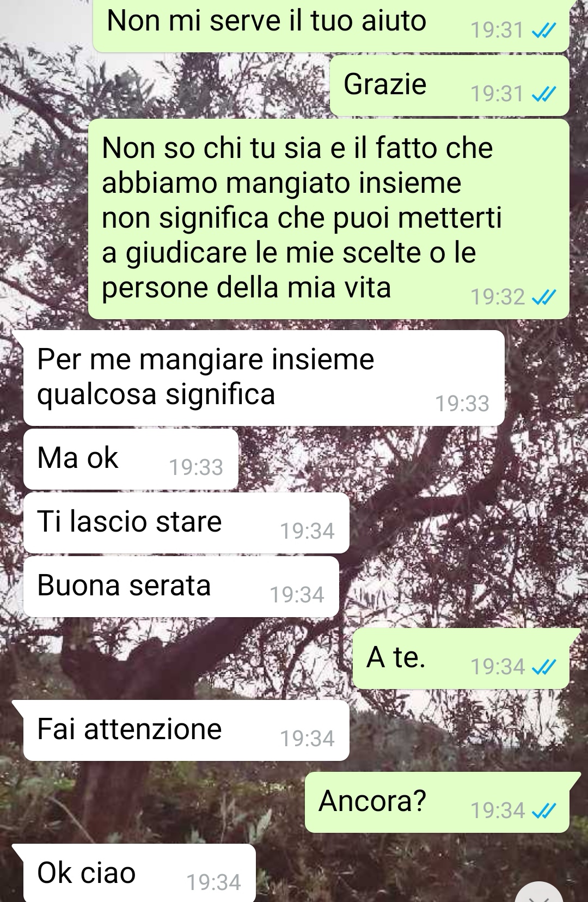
Task: Tap double-check icon on 'Ancora?' message
Action: [543, 812]
